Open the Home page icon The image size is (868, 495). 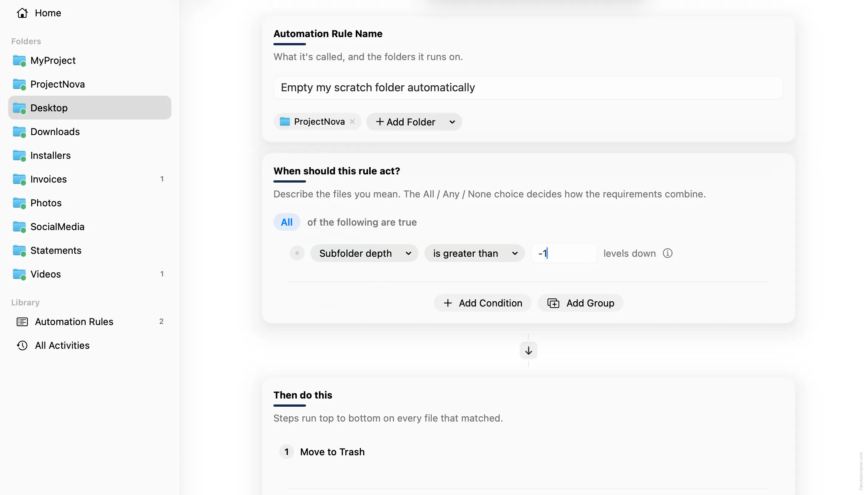tap(22, 13)
